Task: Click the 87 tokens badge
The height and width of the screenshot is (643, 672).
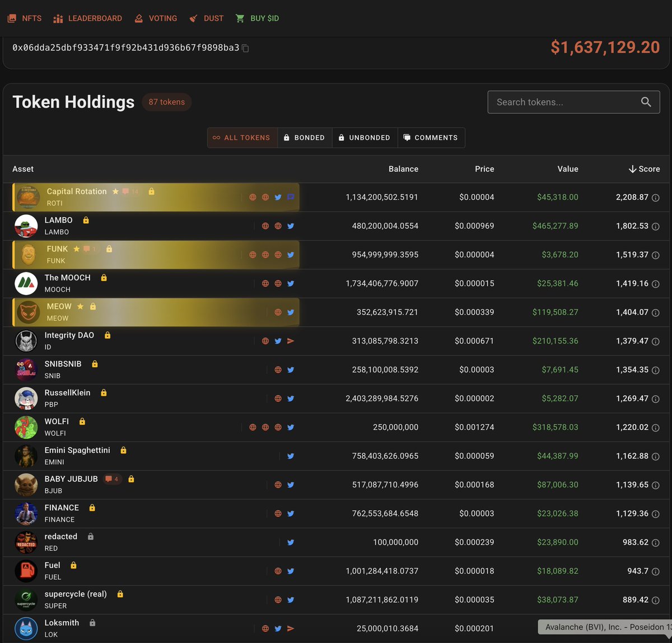Action: click(166, 102)
